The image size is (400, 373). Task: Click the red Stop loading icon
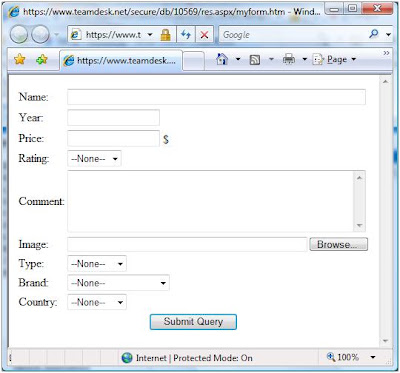pos(204,35)
